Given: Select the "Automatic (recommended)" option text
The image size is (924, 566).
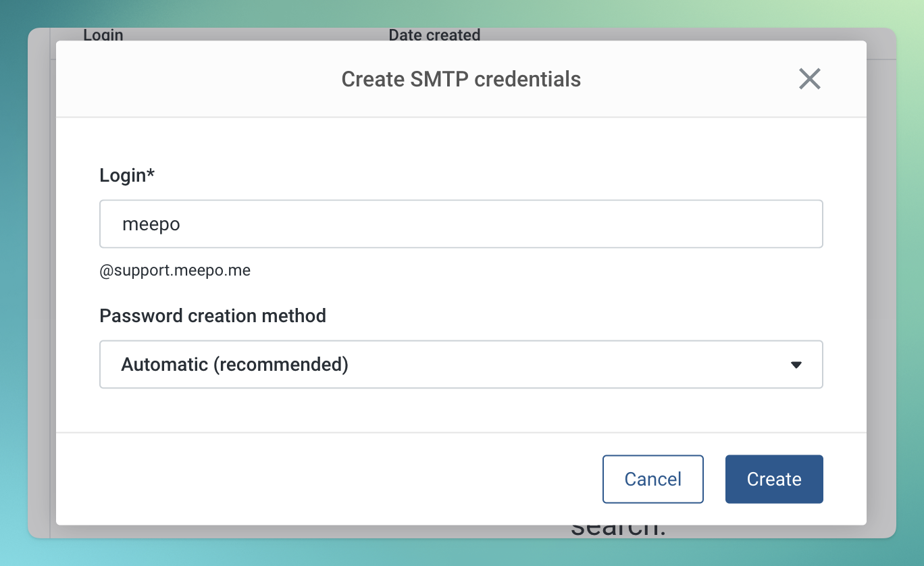Looking at the screenshot, I should [x=234, y=364].
